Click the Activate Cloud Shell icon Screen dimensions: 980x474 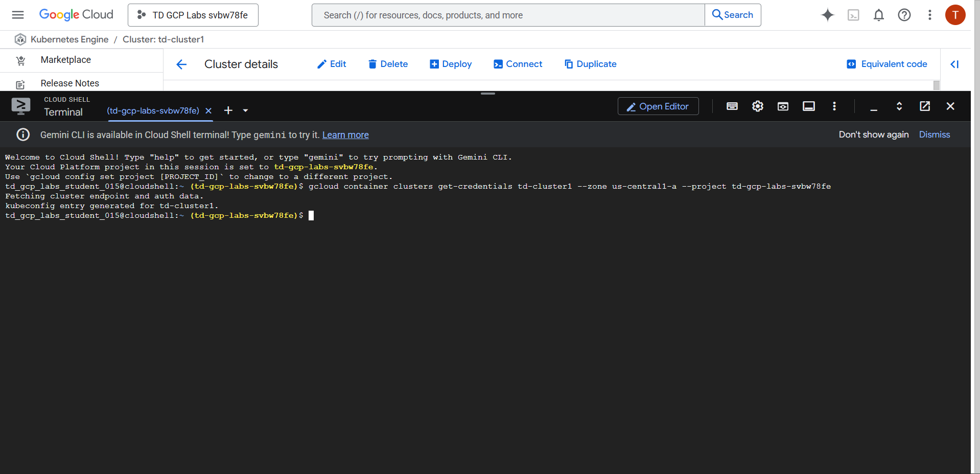pyautogui.click(x=853, y=15)
